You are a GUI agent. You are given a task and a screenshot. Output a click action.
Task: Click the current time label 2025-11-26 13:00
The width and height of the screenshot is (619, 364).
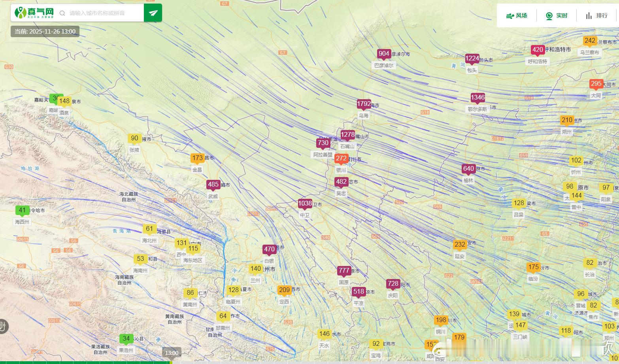pyautogui.click(x=45, y=32)
